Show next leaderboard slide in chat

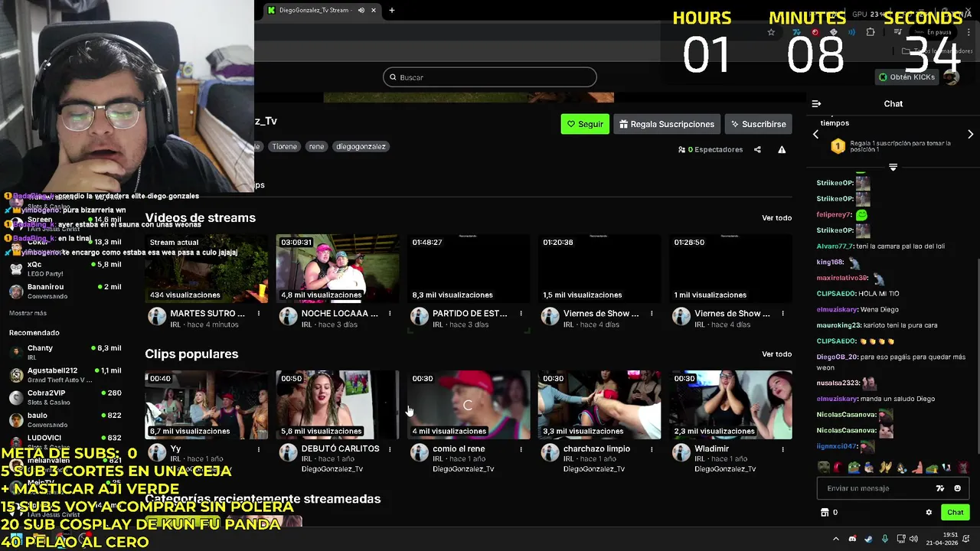[970, 134]
